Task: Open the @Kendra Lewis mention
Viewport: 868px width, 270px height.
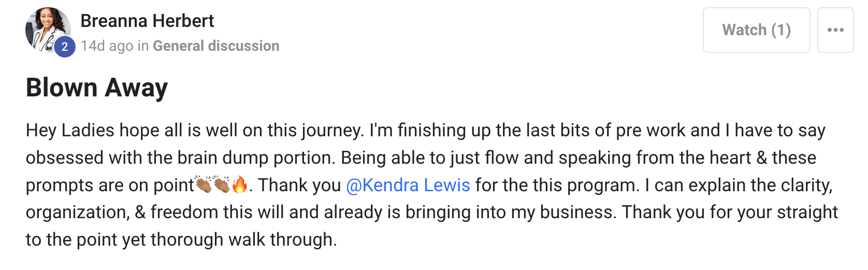Action: (408, 185)
